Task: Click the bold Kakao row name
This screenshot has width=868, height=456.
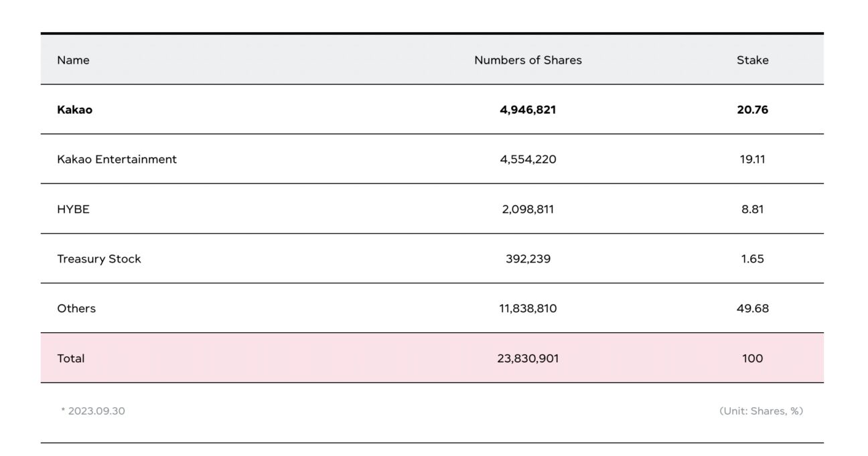Action: pyautogui.click(x=74, y=110)
